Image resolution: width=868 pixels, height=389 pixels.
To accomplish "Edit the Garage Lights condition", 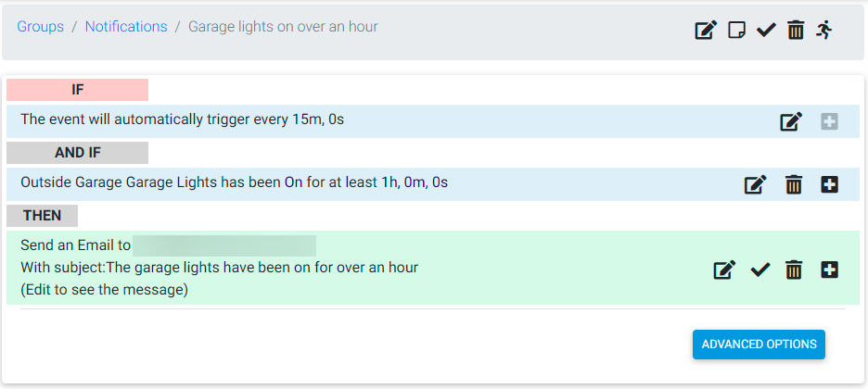I will [x=755, y=184].
